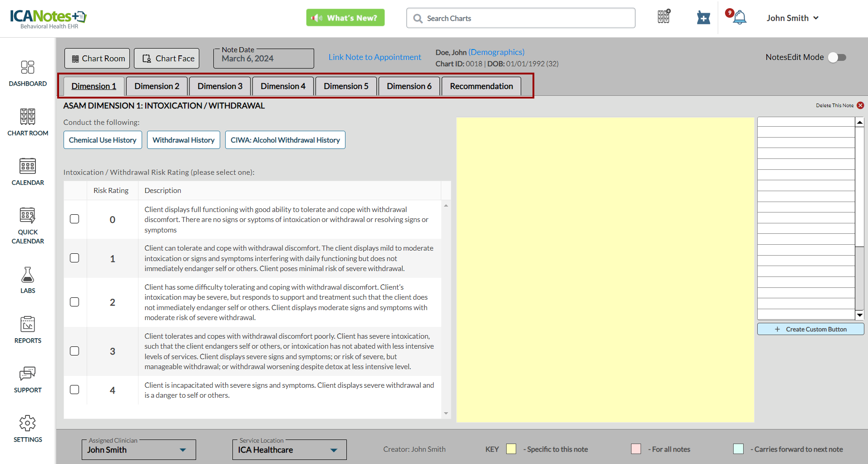The image size is (868, 464).
Task: Open Labs from the sidebar
Action: click(28, 275)
